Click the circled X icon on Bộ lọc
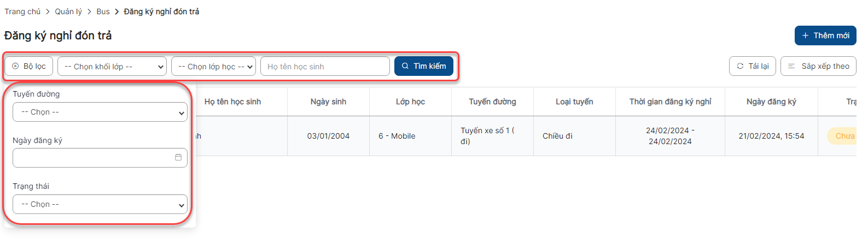 tap(15, 66)
